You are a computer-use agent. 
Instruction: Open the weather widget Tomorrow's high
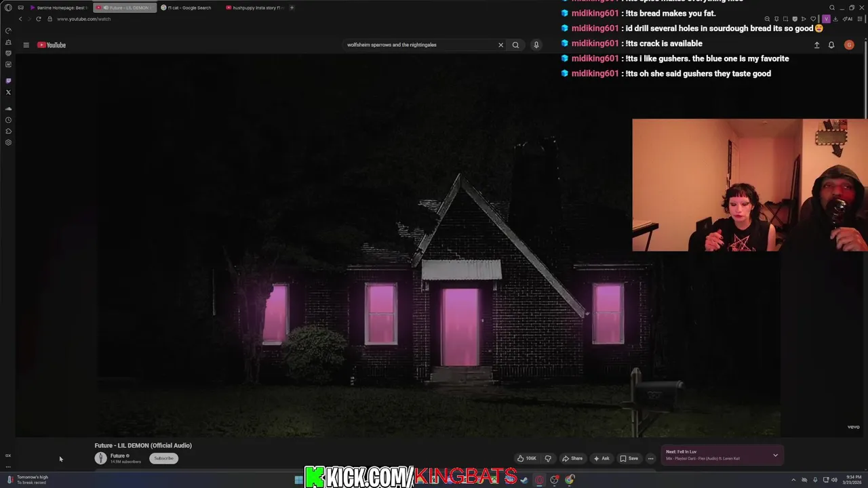pyautogui.click(x=27, y=480)
